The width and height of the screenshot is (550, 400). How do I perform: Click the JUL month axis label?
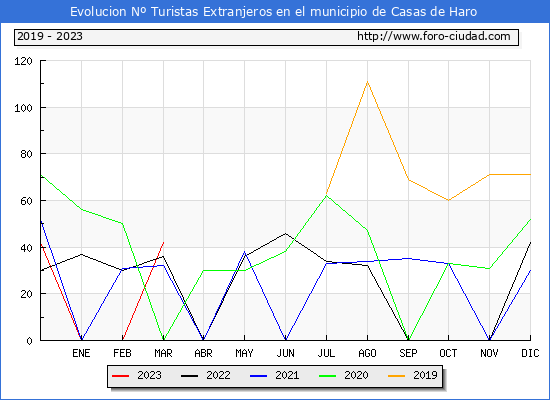[x=326, y=353]
